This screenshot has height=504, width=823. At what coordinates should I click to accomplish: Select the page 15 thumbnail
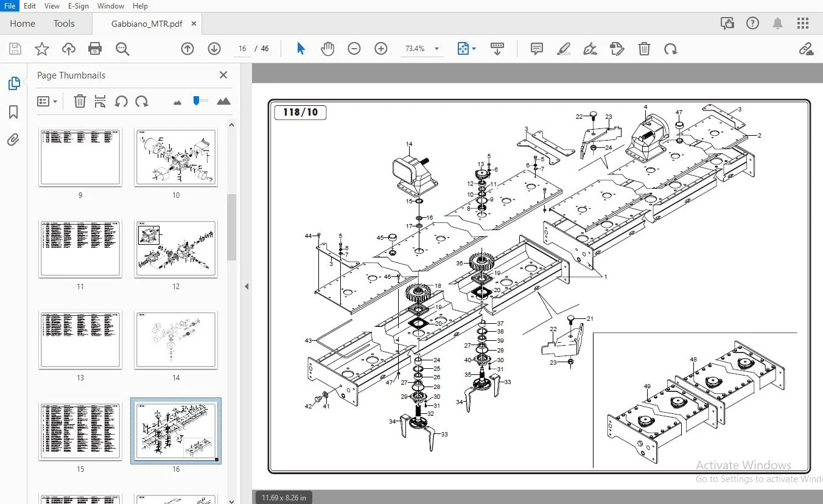point(80,431)
